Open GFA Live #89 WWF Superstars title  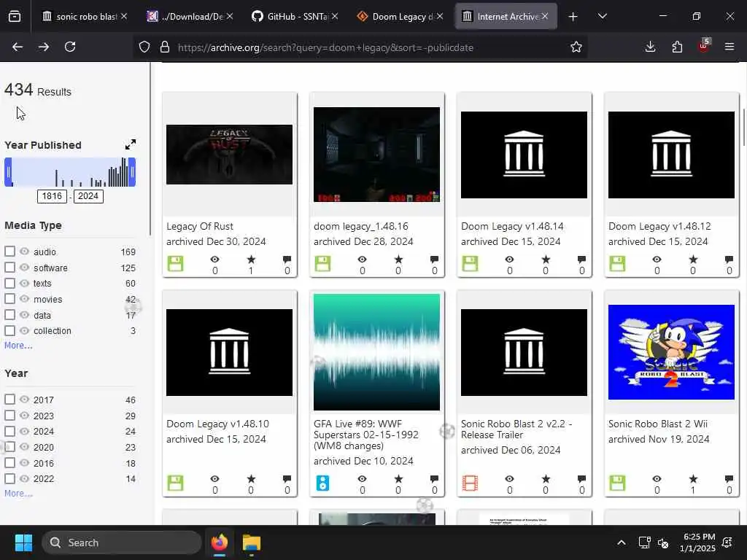coord(366,435)
